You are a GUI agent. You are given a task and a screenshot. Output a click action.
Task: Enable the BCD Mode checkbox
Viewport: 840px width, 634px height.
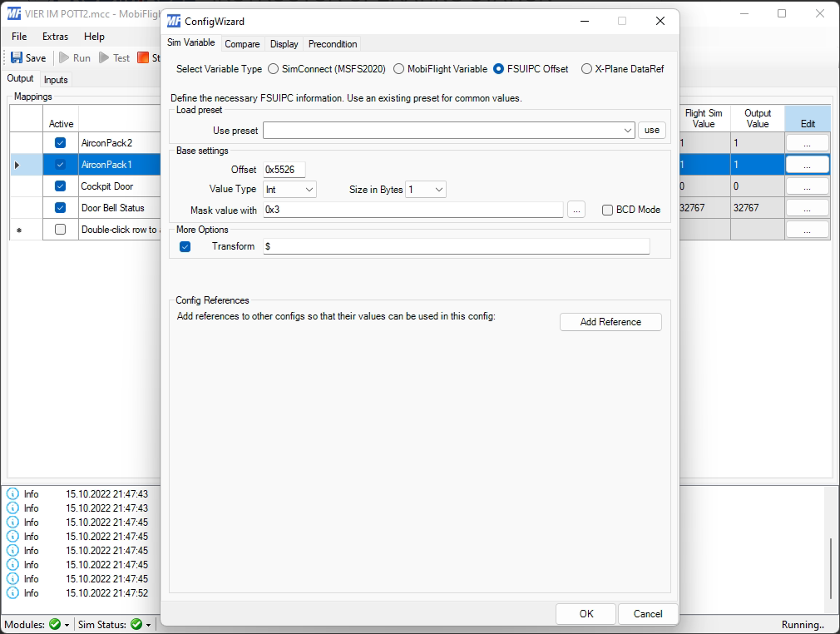click(608, 210)
